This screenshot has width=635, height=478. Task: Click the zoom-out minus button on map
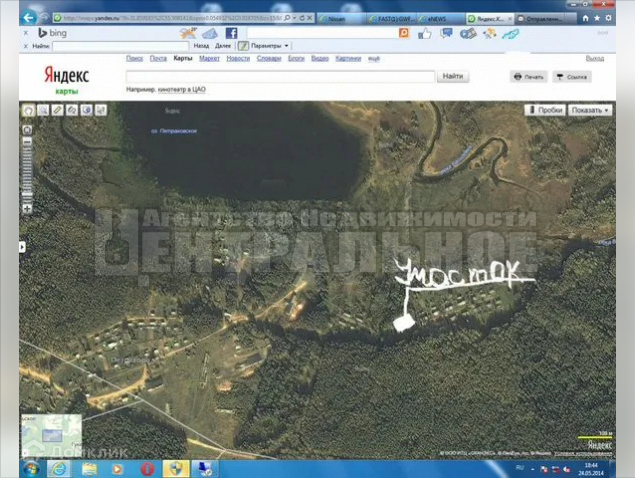27,141
